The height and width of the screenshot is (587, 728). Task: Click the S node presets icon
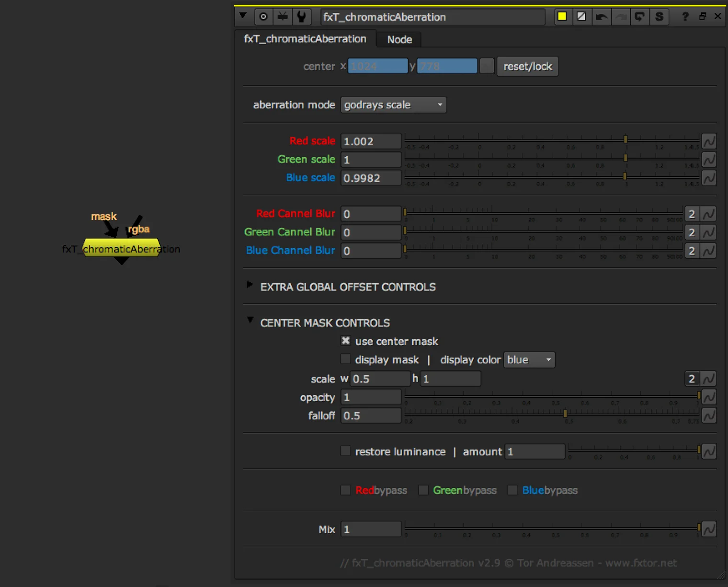click(660, 16)
